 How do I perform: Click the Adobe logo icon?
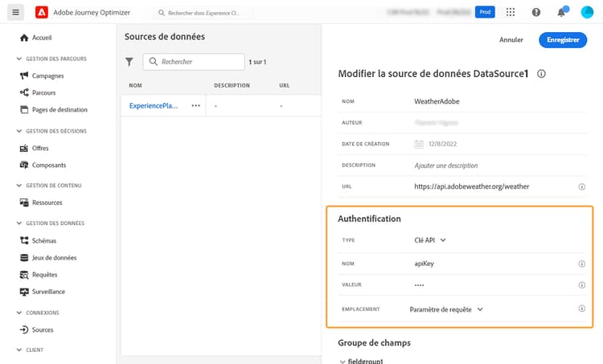pyautogui.click(x=42, y=12)
